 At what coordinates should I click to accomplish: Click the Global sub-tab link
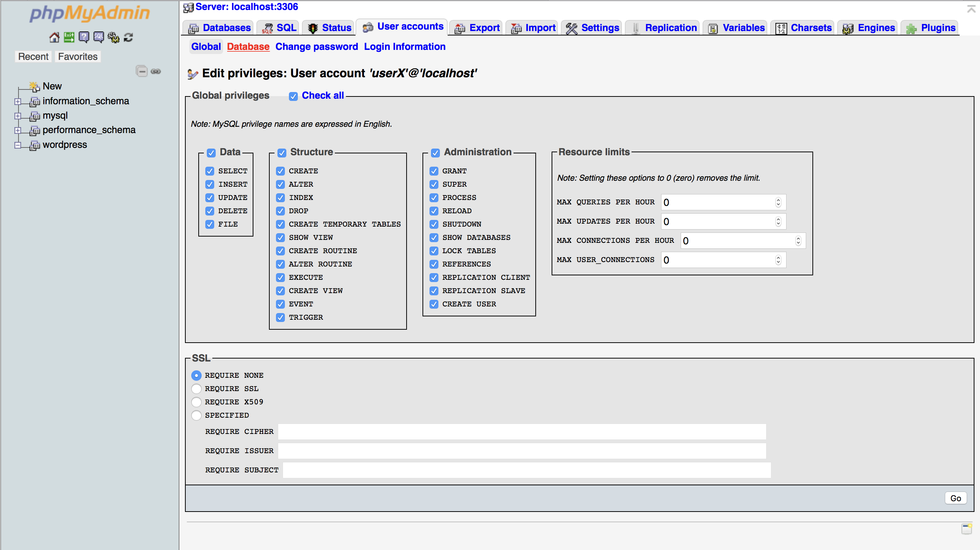pyautogui.click(x=206, y=47)
